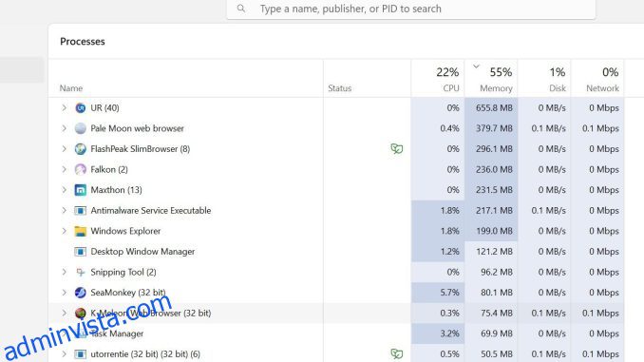Click the Falkon browser icon
644x362 pixels.
[81, 170]
